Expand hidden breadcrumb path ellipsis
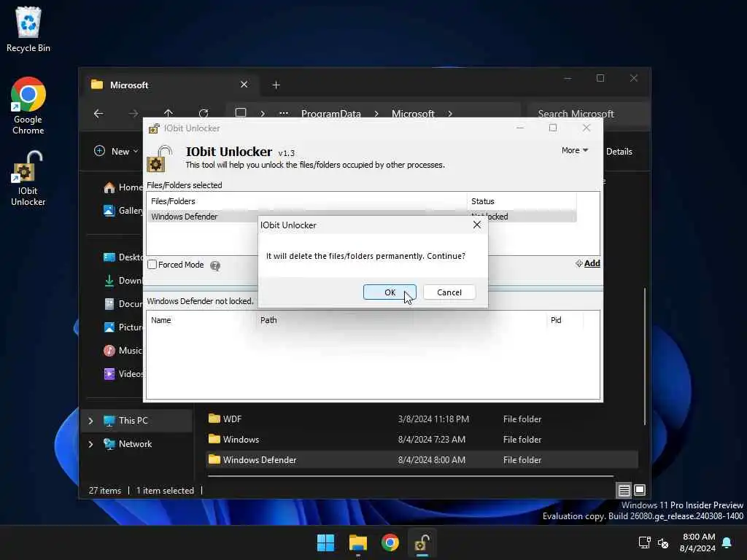Screen dimensions: 747x560 tap(284, 113)
